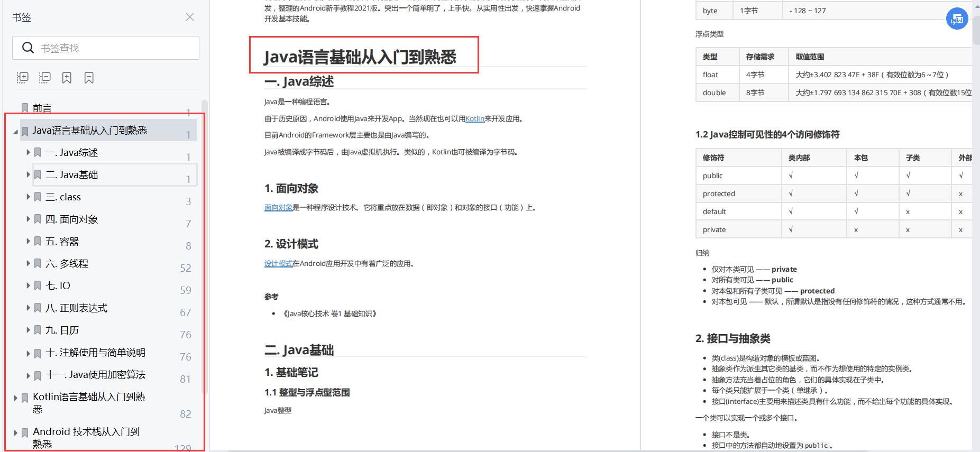Click the Java语言基础从入门到熟悉 document heading
980x452 pixels.
(x=360, y=57)
